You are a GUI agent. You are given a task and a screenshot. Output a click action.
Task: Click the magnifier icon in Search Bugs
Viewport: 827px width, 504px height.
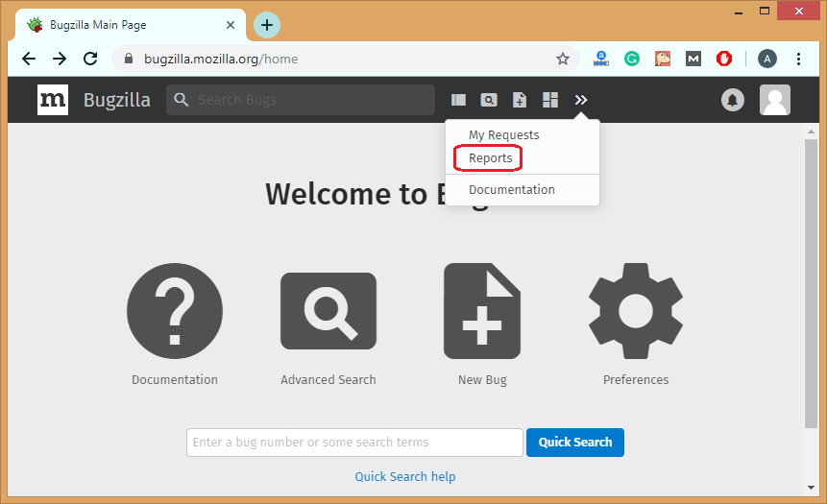tap(181, 100)
